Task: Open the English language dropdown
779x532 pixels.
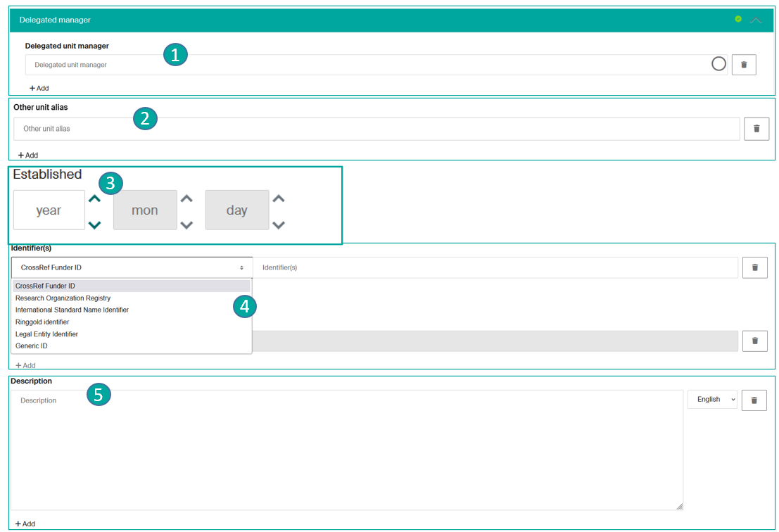Action: 712,400
